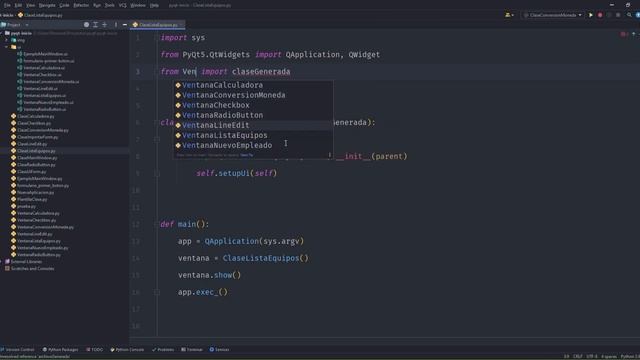Open the Help menu
Screen dimensions: 640x360
point(154,5)
